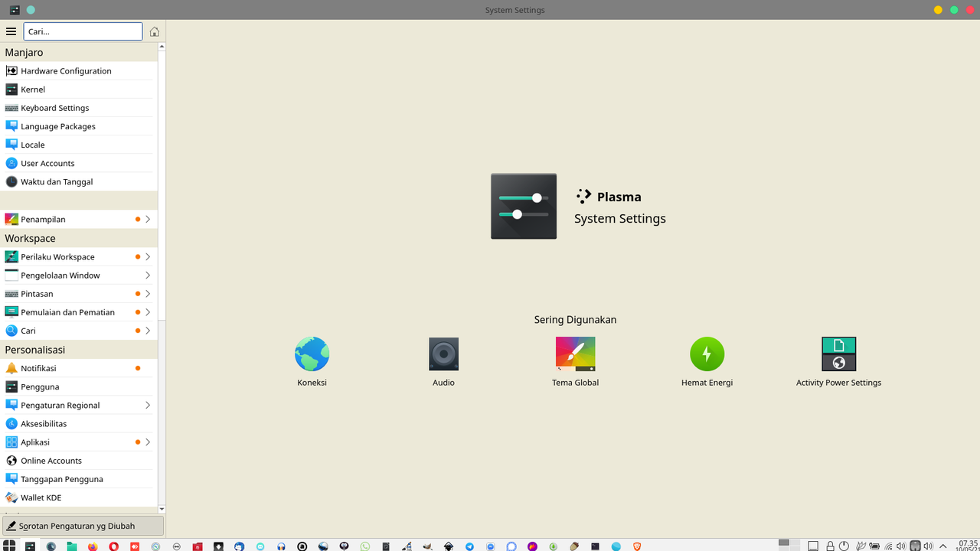
Task: Open User Accounts under Manjaro
Action: tap(79, 163)
